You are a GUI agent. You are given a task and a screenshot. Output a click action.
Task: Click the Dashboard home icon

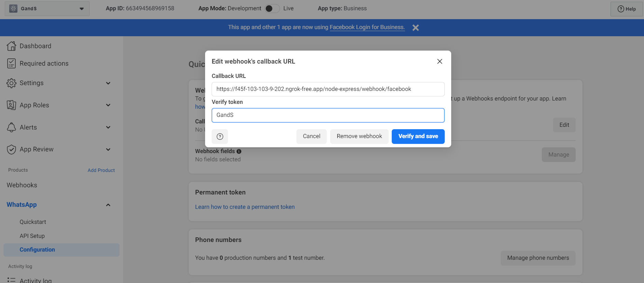click(11, 46)
